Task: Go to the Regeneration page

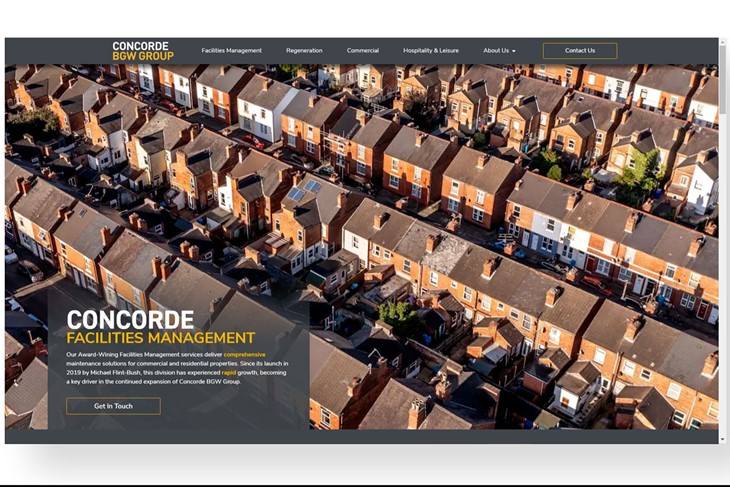Action: coord(304,51)
